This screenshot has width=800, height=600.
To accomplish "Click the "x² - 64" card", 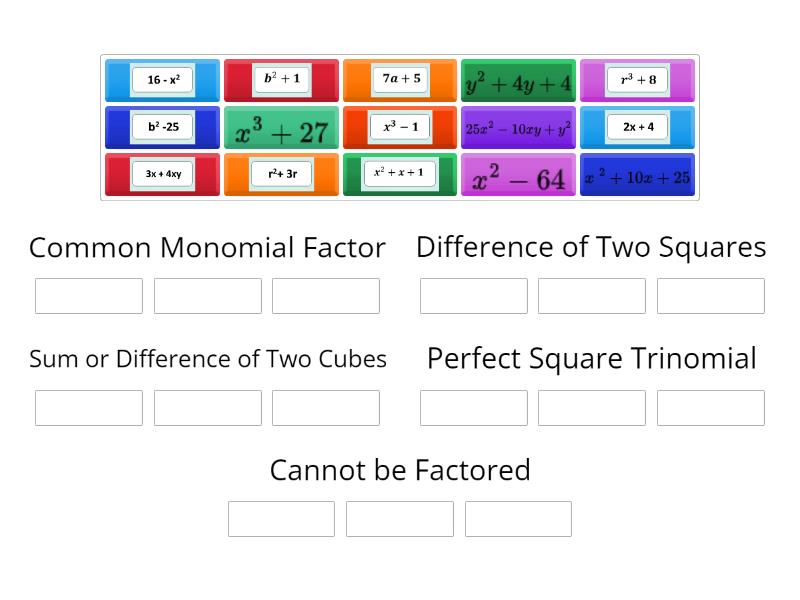I will [x=518, y=174].
